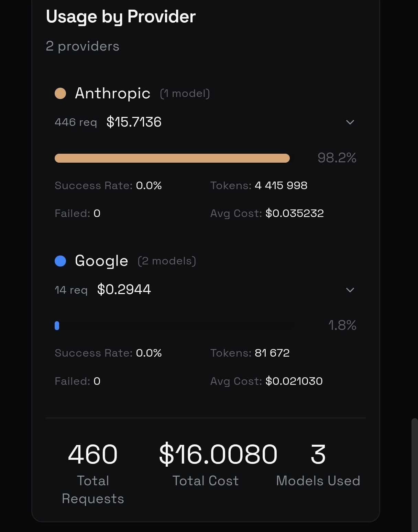Select the Google provider name
The width and height of the screenshot is (418, 532).
101,261
